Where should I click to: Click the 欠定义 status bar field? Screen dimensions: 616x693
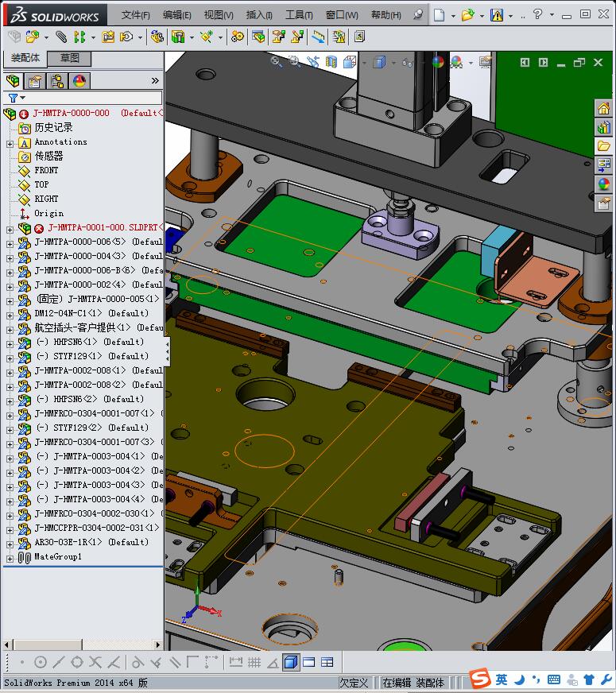coord(354,683)
